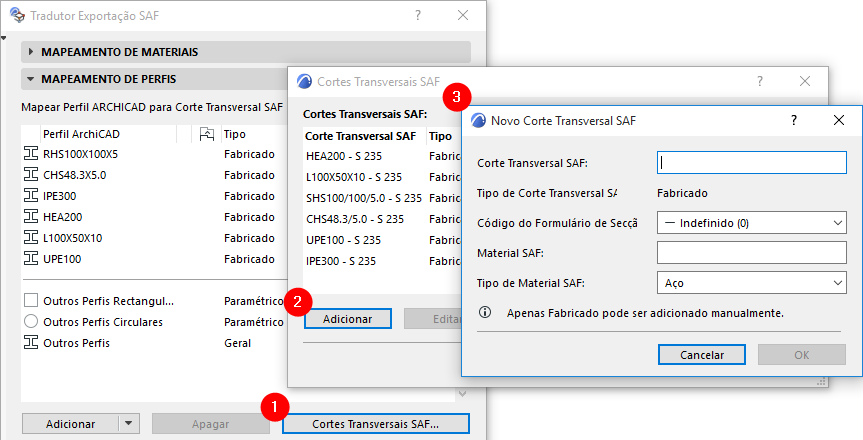Click the info icon next to Apenas Fabricado
Image resolution: width=863 pixels, height=440 pixels.
(x=485, y=312)
